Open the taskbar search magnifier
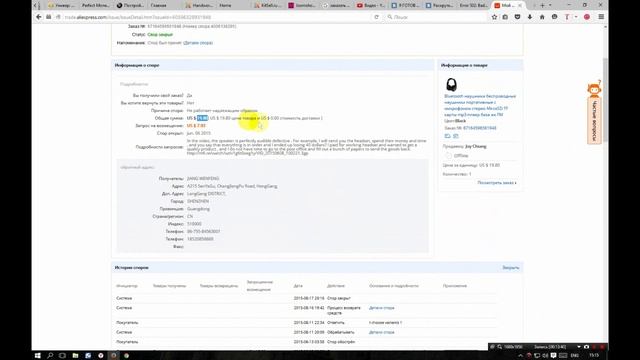Viewport: 640px width, 360px height. click(x=50, y=356)
